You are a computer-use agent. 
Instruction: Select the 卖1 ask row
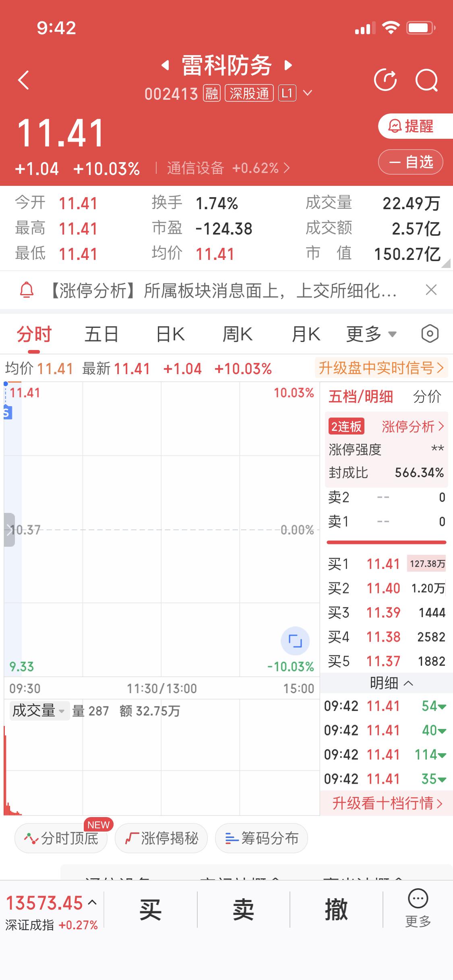(x=387, y=522)
